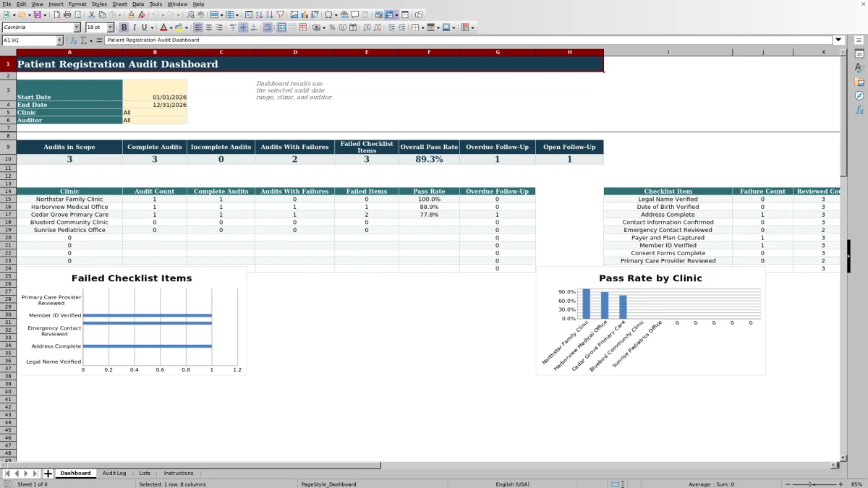Screen dimensions: 868x488
Task: Click the Merge and Center Cells icon
Action: [281, 27]
